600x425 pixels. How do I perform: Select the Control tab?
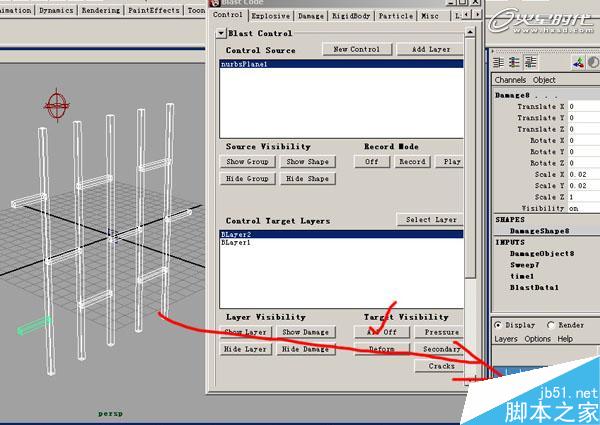(x=228, y=15)
